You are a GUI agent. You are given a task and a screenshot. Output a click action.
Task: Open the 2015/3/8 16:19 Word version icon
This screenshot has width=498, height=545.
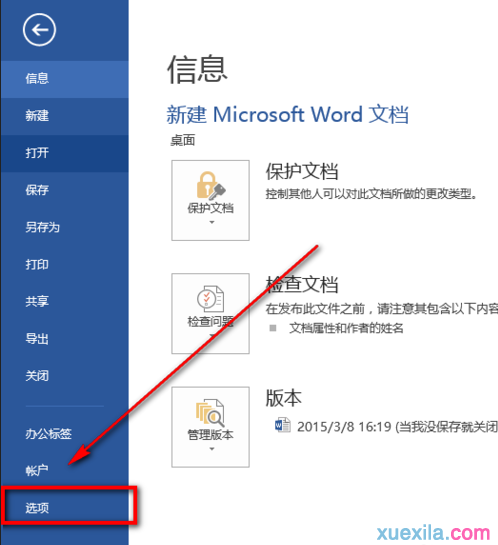[282, 425]
